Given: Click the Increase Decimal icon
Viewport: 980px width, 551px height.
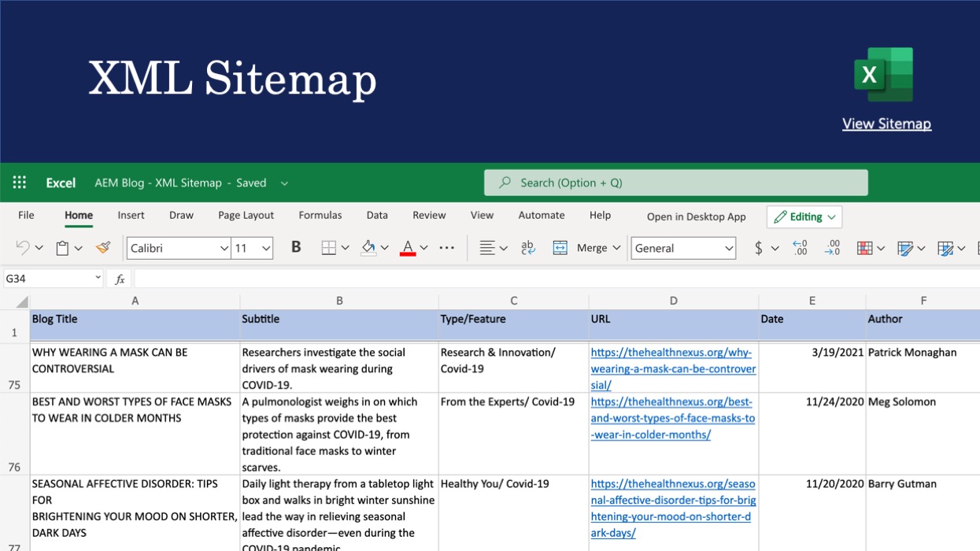Looking at the screenshot, I should (x=800, y=248).
